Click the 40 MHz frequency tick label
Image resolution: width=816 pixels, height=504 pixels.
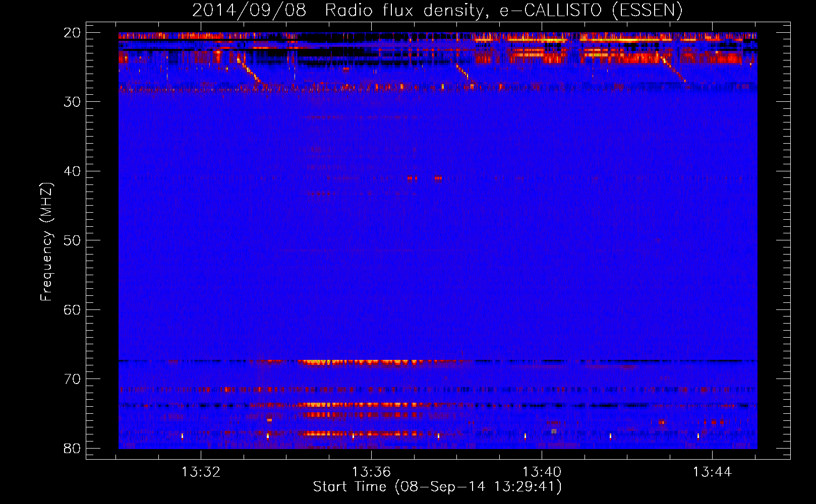click(x=72, y=171)
